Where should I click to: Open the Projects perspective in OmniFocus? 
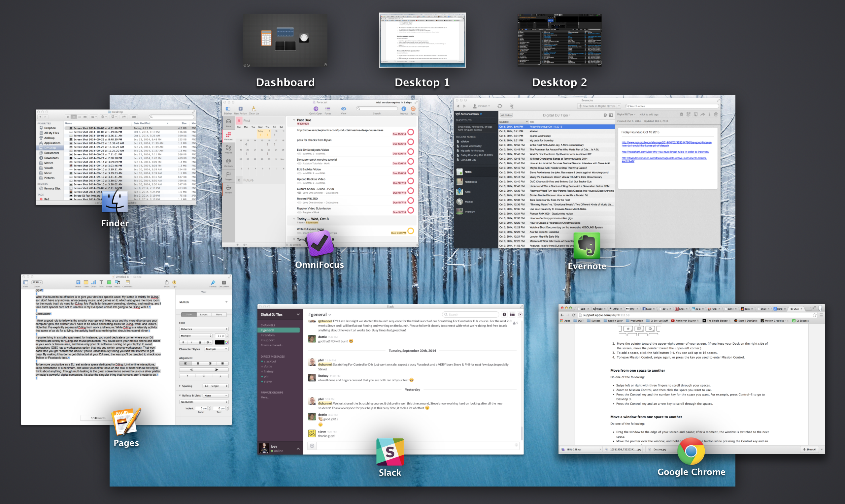click(228, 149)
